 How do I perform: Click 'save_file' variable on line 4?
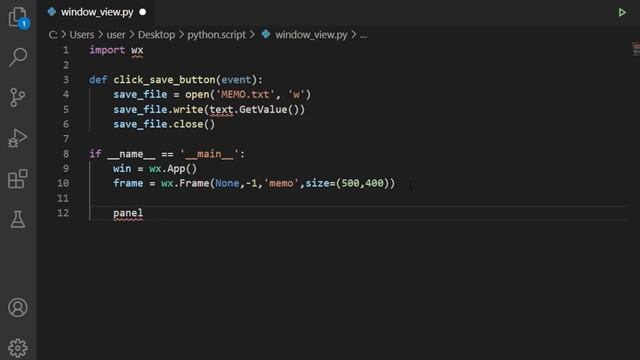(140, 94)
